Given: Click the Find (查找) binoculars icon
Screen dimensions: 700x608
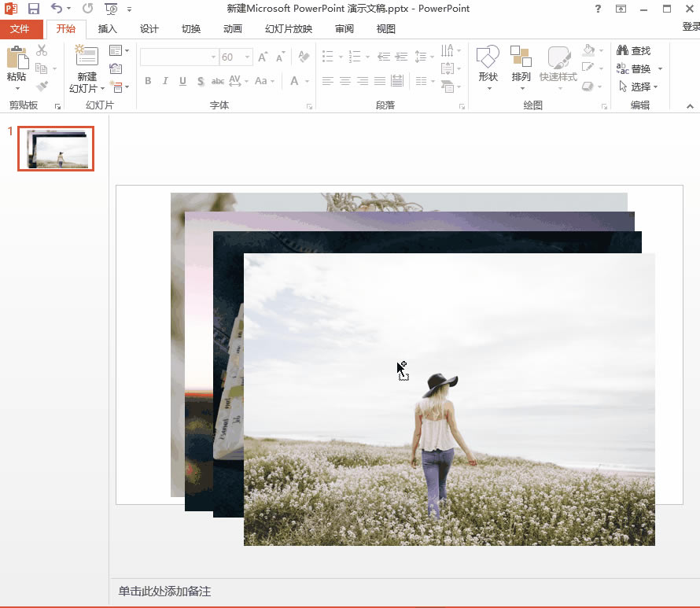Looking at the screenshot, I should [623, 50].
